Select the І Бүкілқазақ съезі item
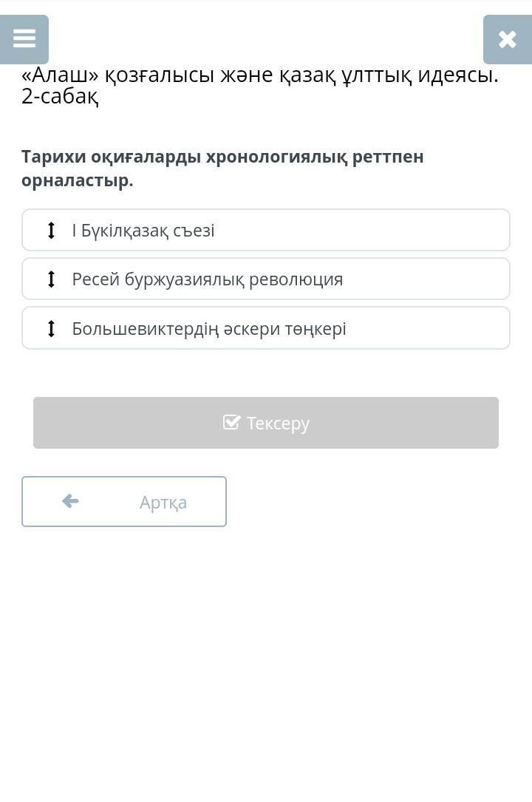The height and width of the screenshot is (802, 532). point(266,230)
